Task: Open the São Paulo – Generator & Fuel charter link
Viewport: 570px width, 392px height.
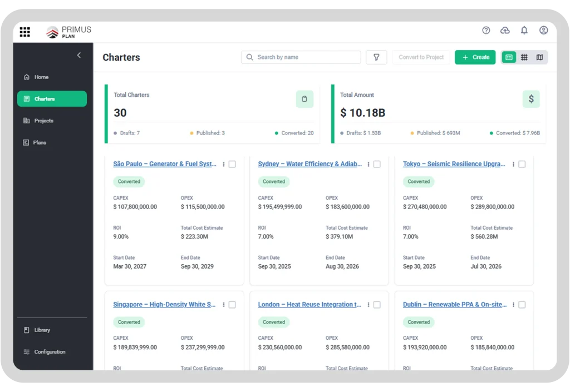Action: click(165, 164)
